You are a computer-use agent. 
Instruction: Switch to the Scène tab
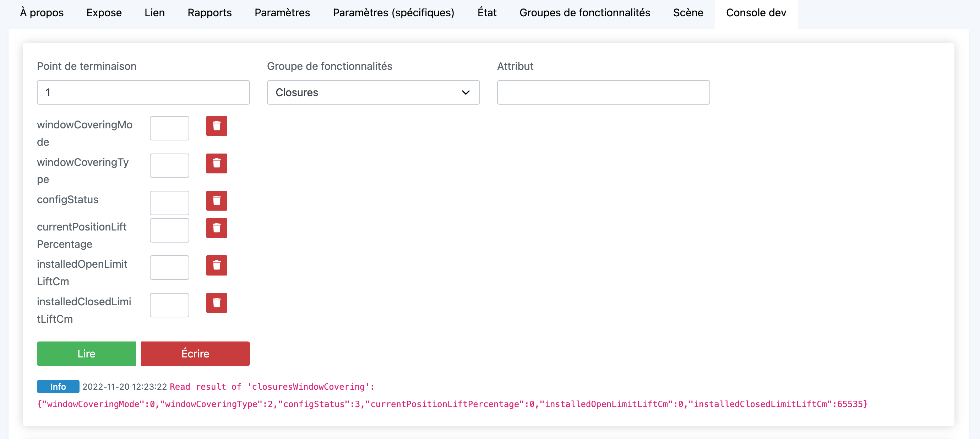[688, 13]
